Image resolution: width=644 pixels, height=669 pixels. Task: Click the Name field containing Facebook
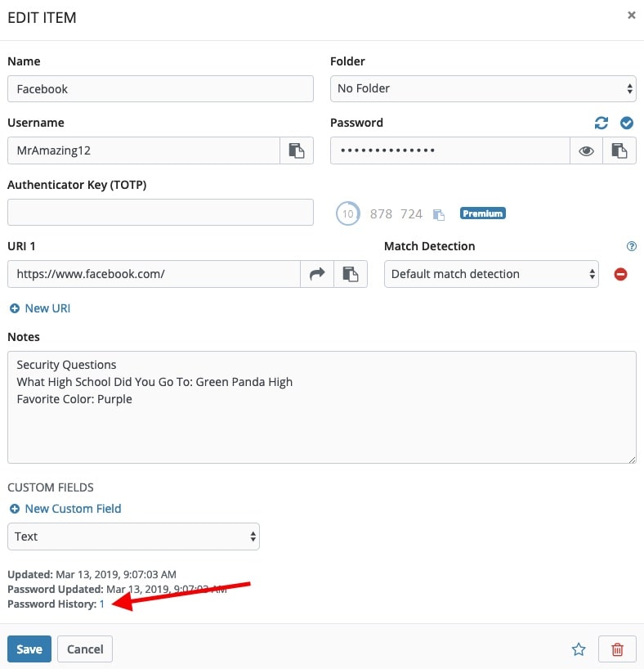pos(160,89)
